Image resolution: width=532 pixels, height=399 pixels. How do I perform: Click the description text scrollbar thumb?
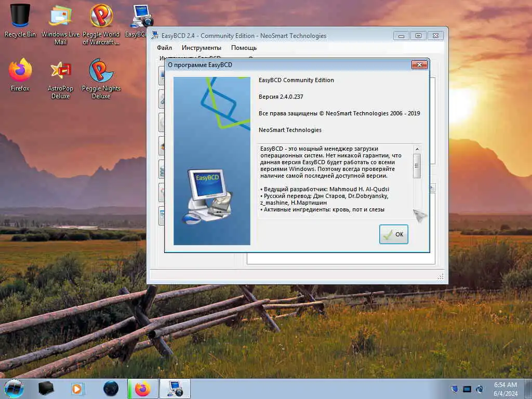coord(417,166)
